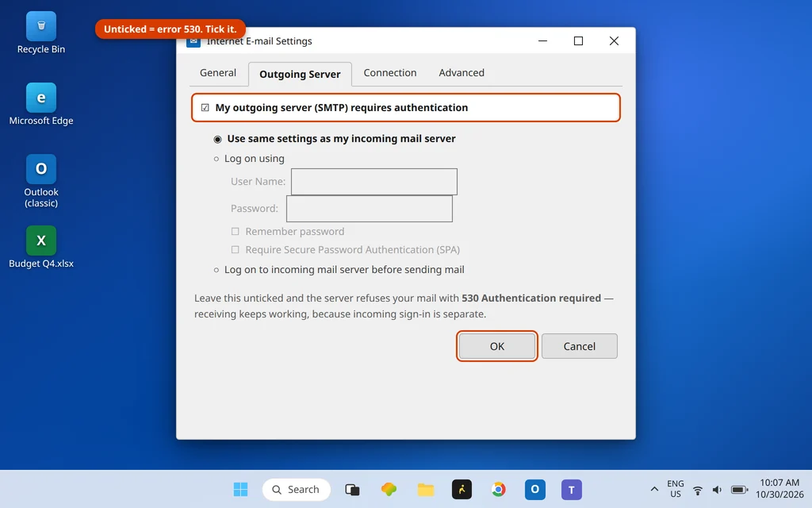Open Task View in the taskbar

point(352,489)
